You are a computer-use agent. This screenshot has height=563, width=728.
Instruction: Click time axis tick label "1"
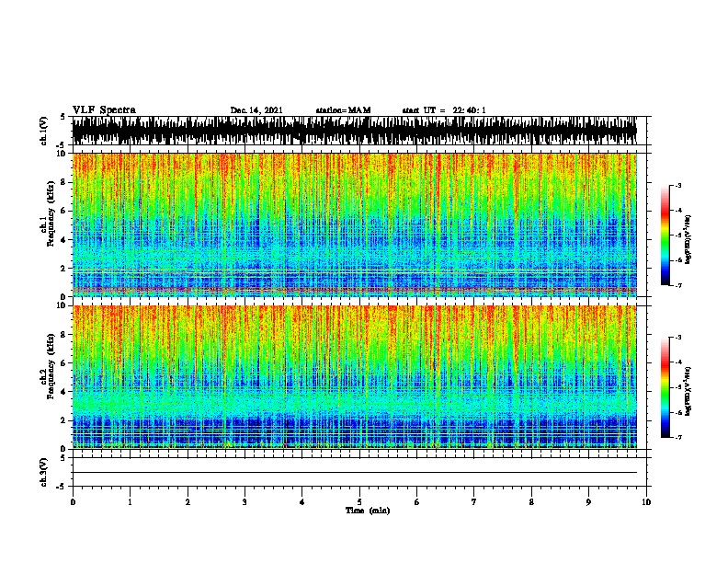130,502
